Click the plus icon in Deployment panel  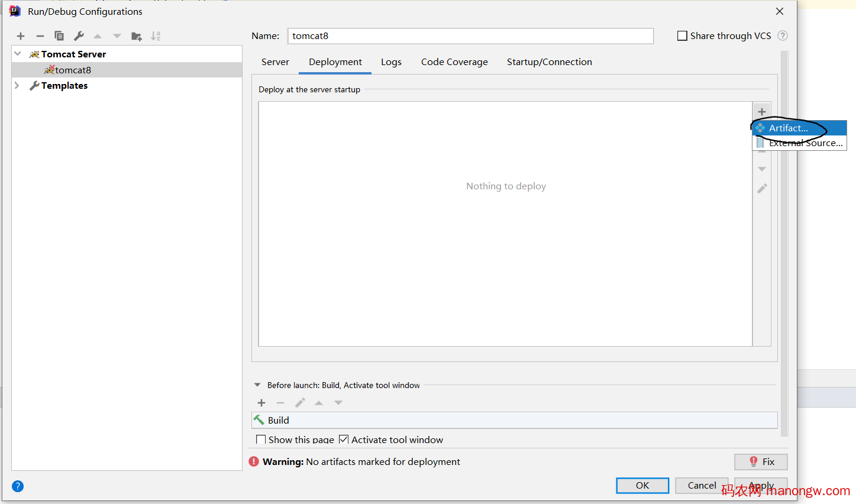coord(762,111)
